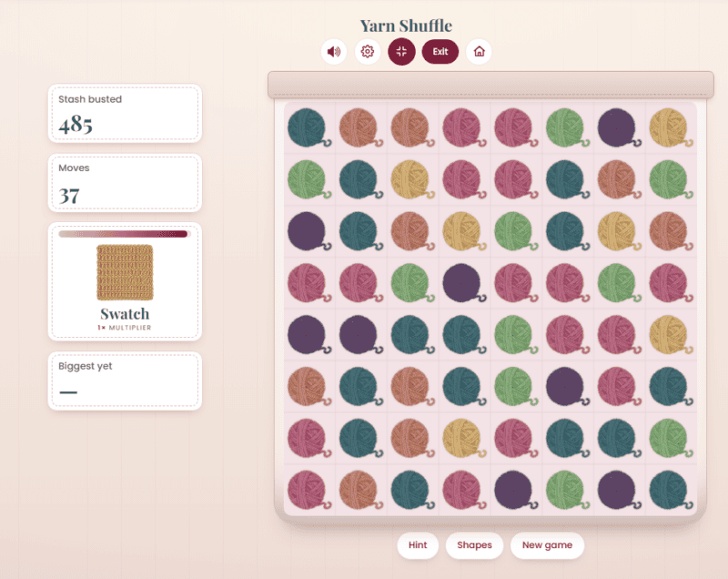Click the "Stash busted" label
Viewport: 728px width, 579px height.
tap(90, 99)
